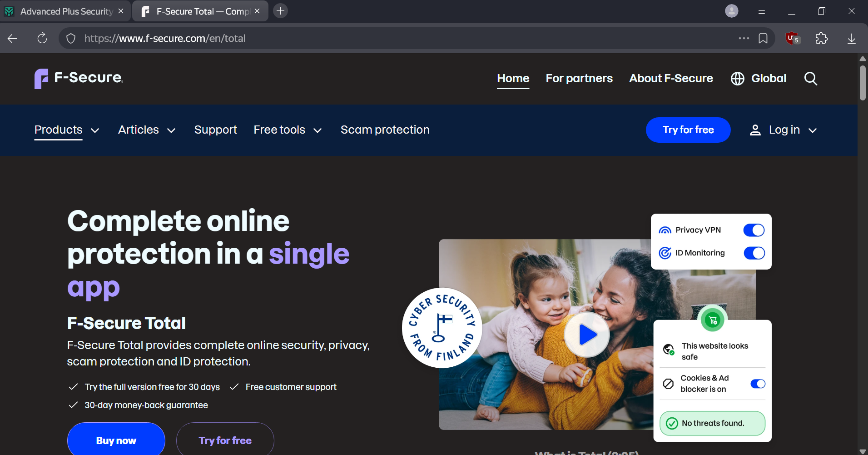This screenshot has width=868, height=455.
Task: Click the shield site-info icon in address bar
Action: (x=71, y=39)
